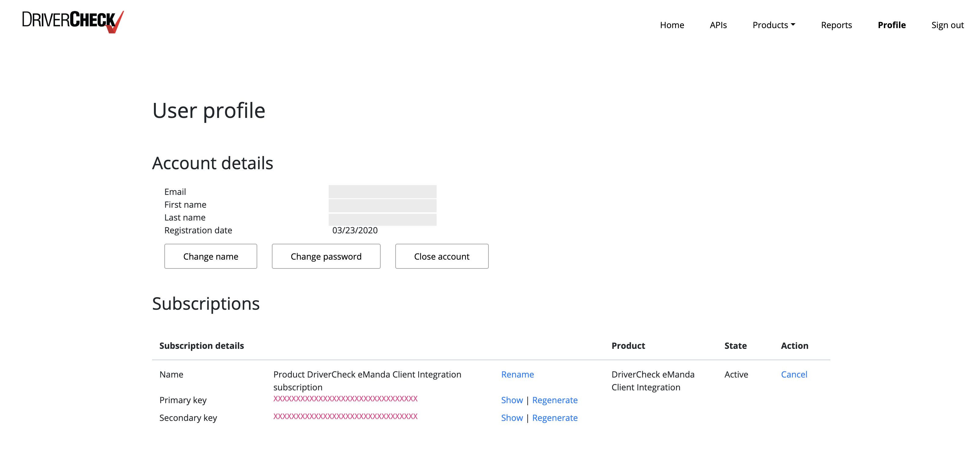Click the redacted Email field

pos(382,192)
